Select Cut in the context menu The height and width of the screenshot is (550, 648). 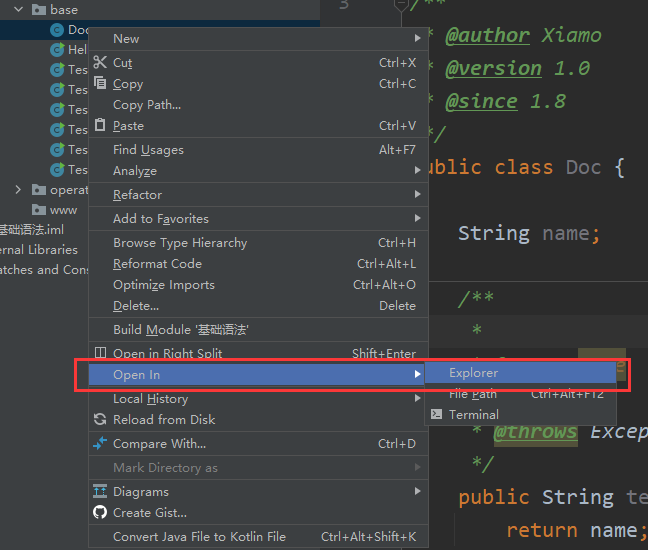(259, 63)
